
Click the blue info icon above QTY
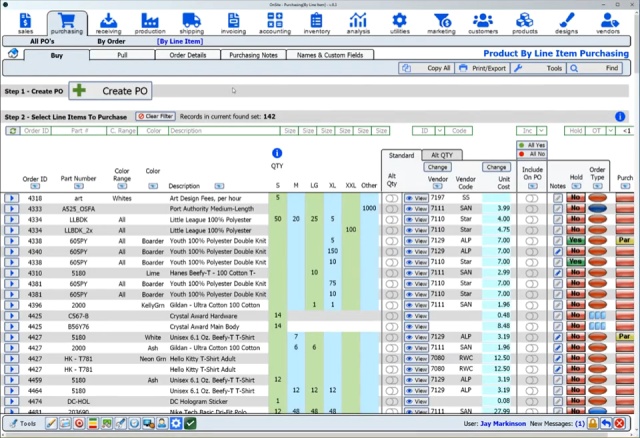click(x=277, y=153)
